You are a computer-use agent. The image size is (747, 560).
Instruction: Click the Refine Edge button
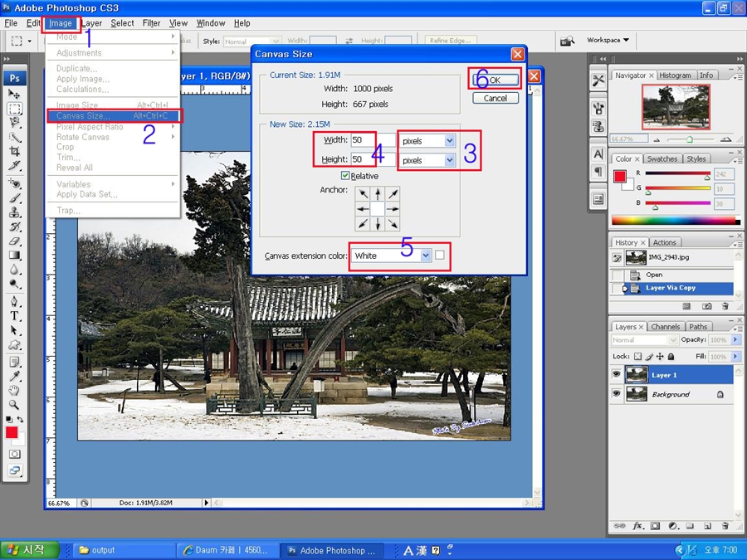(450, 41)
